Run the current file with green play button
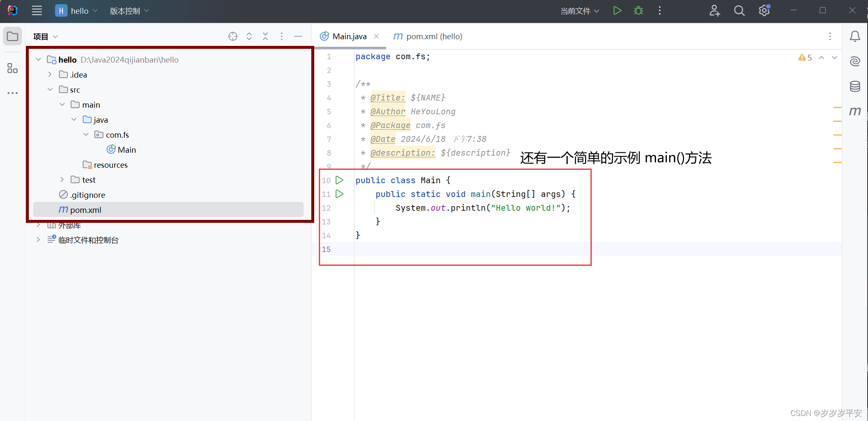Image resolution: width=868 pixels, height=421 pixels. coord(617,10)
